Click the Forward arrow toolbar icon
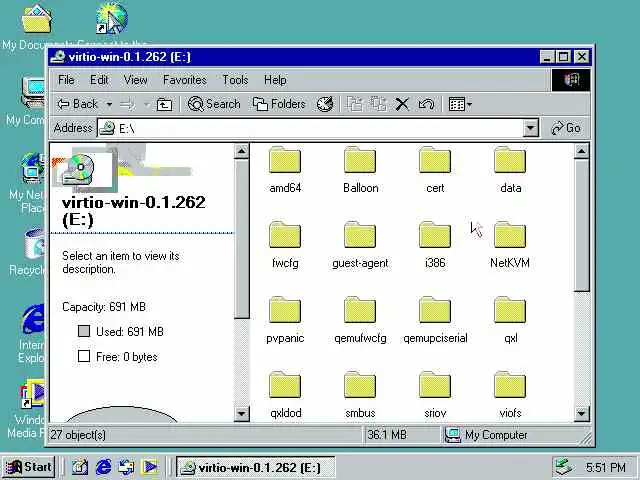The height and width of the screenshot is (480, 640). [128, 104]
